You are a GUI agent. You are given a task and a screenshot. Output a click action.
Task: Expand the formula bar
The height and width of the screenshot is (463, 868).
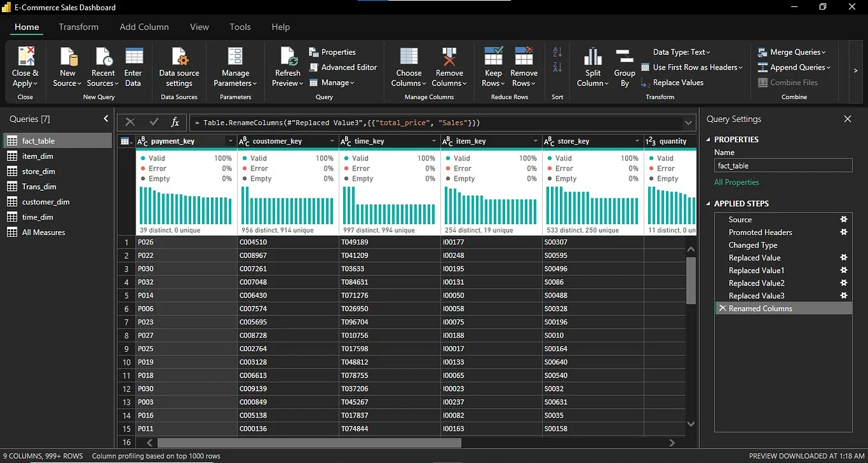pos(688,122)
